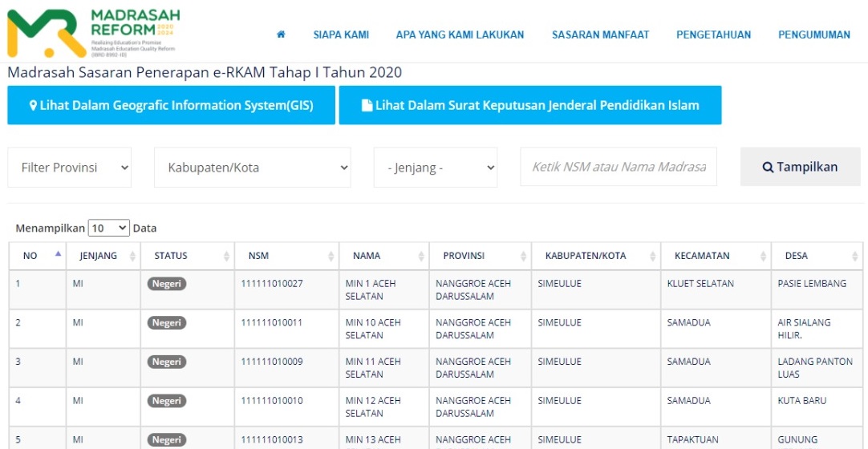Sort by DESA column sort icon

point(854,256)
